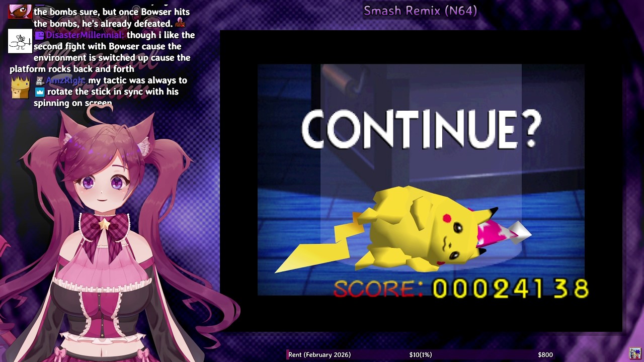Screen dimensions: 644x362
Task: Click the purple badge beside DisasterMillennial
Action: [x=39, y=35]
